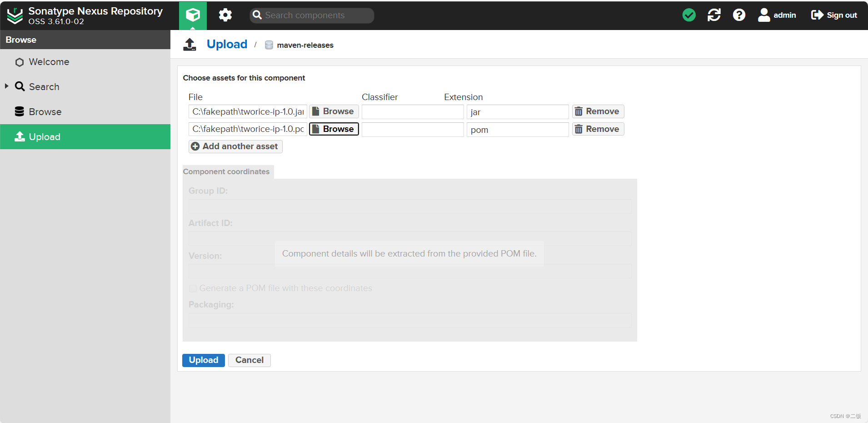Open Welcome page in sidebar
This screenshot has width=868, height=423.
(x=85, y=62)
